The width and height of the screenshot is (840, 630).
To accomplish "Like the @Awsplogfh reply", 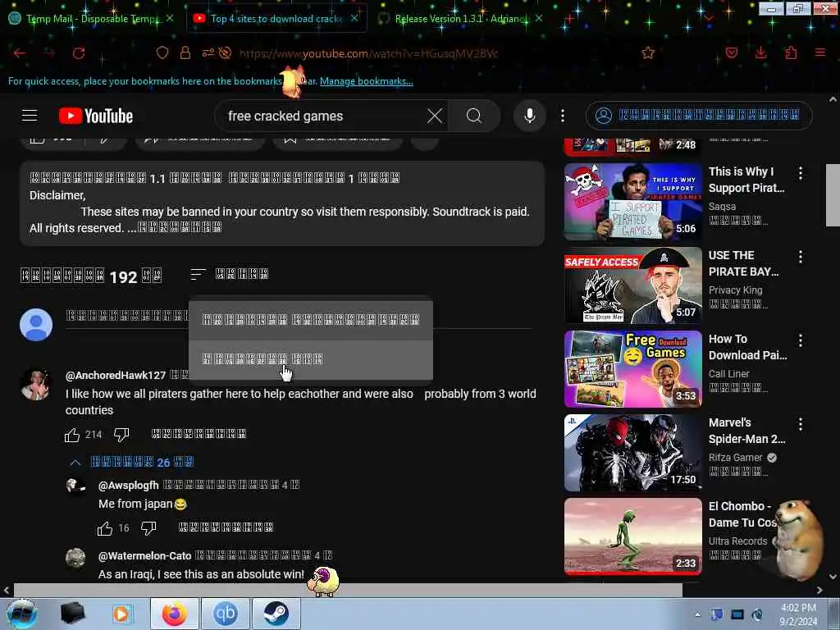I will pos(105,529).
